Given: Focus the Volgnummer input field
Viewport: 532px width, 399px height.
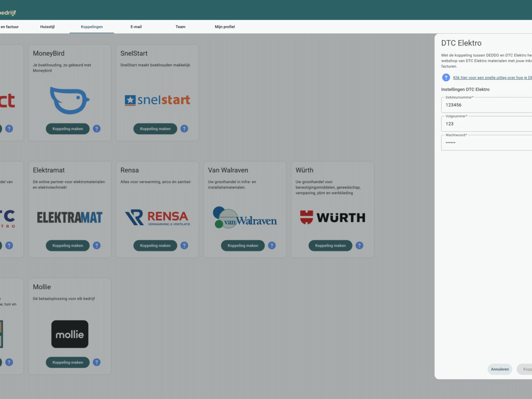Looking at the screenshot, I should click(486, 124).
